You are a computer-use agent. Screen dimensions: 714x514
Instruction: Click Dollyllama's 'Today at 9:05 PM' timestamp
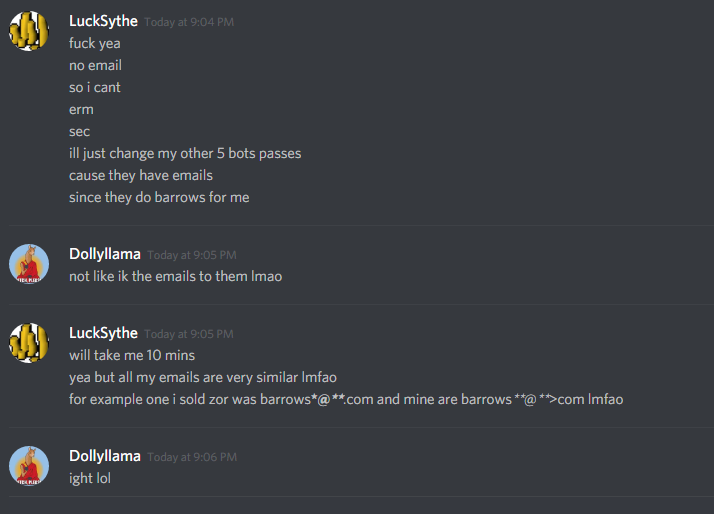tap(192, 255)
